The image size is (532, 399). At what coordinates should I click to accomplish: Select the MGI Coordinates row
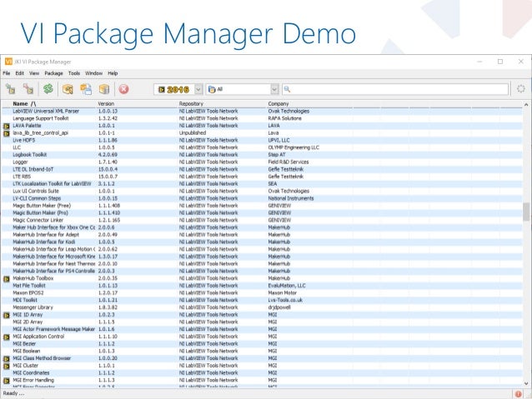tap(262, 373)
